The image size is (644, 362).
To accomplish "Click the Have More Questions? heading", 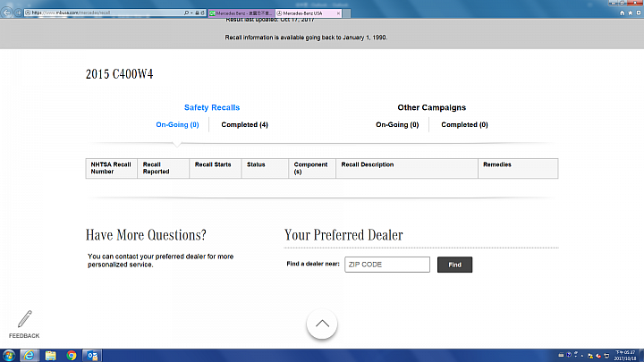I will point(146,235).
